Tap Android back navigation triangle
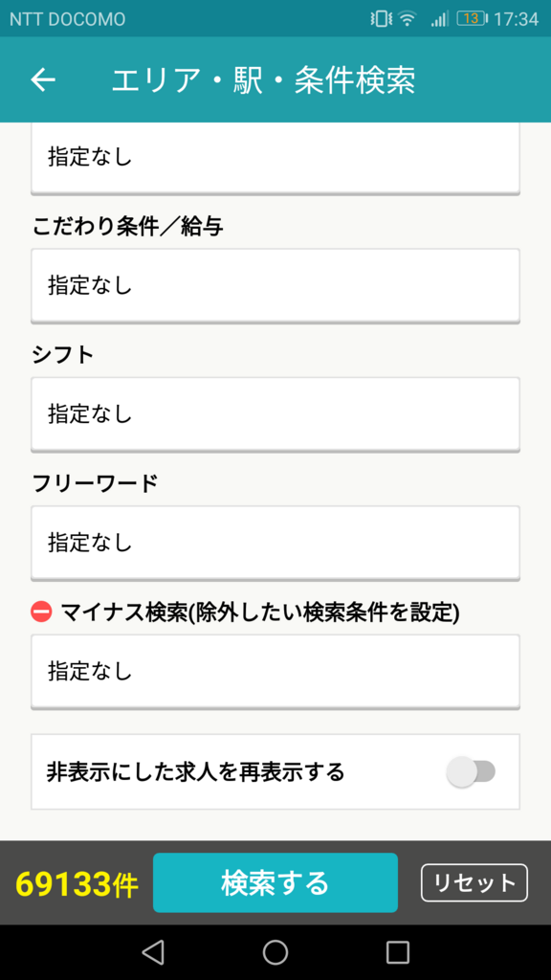551x980 pixels. click(x=152, y=952)
